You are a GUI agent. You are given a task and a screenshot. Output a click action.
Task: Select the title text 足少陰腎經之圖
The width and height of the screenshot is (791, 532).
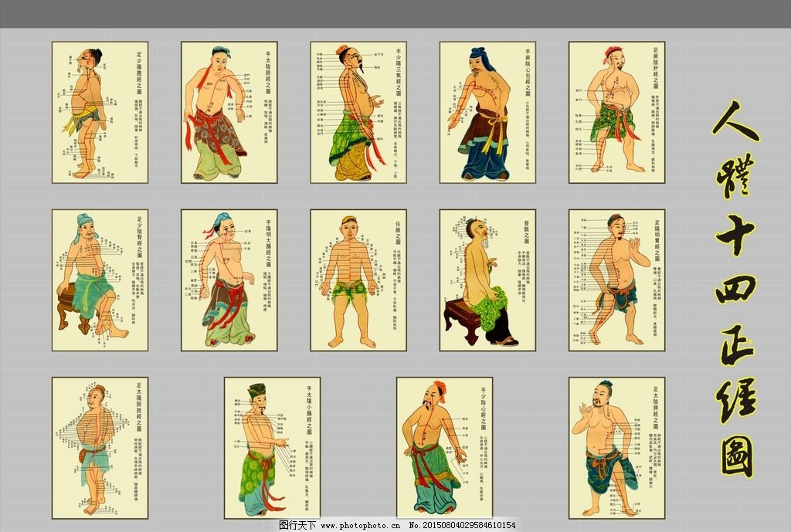pyautogui.click(x=139, y=237)
